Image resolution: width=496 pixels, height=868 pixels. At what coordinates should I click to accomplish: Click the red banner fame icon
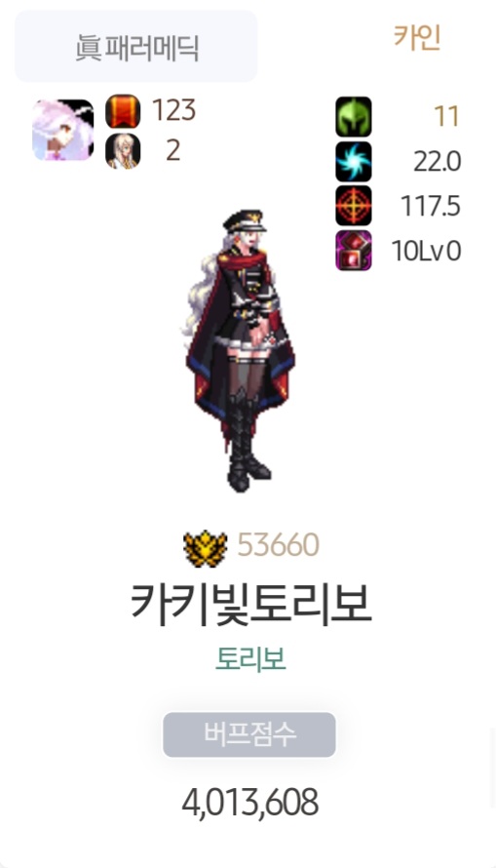pos(123,111)
